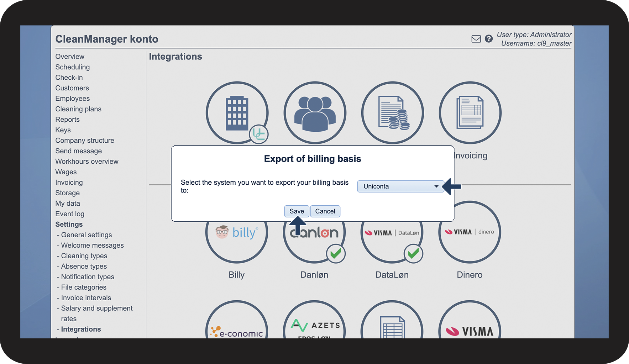The image size is (629, 364).
Task: Cancel the export of billing basis dialog
Action: coord(325,211)
